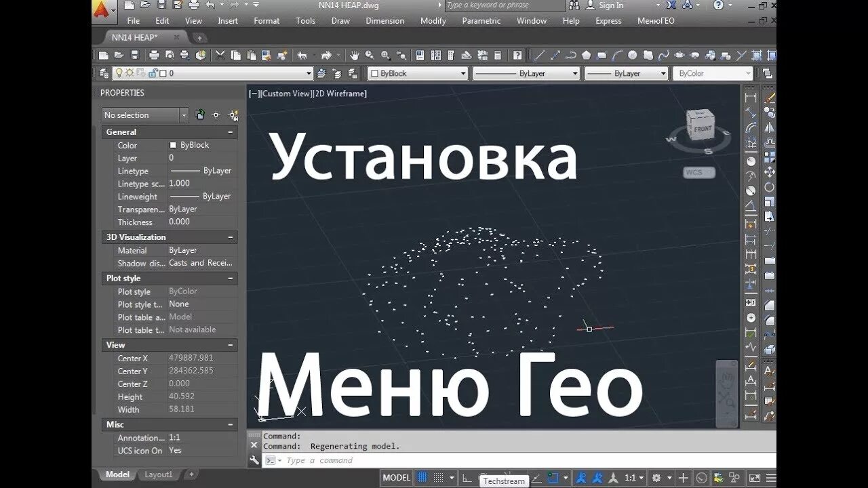The width and height of the screenshot is (868, 488).
Task: Open the Dimension menu
Action: pos(386,21)
